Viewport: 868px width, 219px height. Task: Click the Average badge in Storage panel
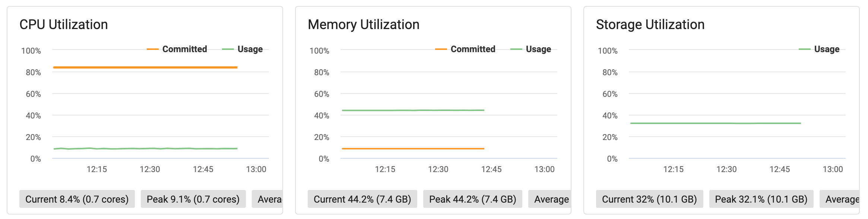pos(839,199)
